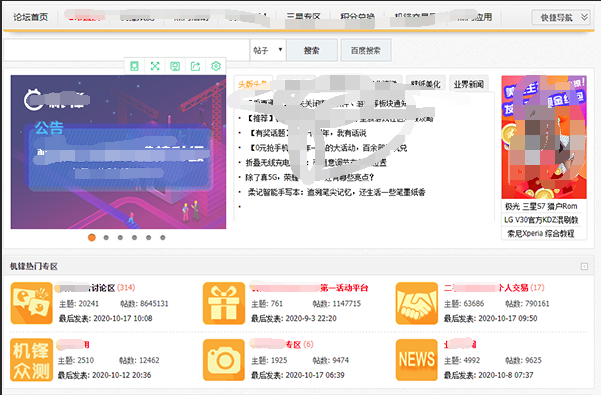Viewport: 601px width, 395px height.
Task: Expand the 快捷导航 dropdown
Action: (x=560, y=17)
